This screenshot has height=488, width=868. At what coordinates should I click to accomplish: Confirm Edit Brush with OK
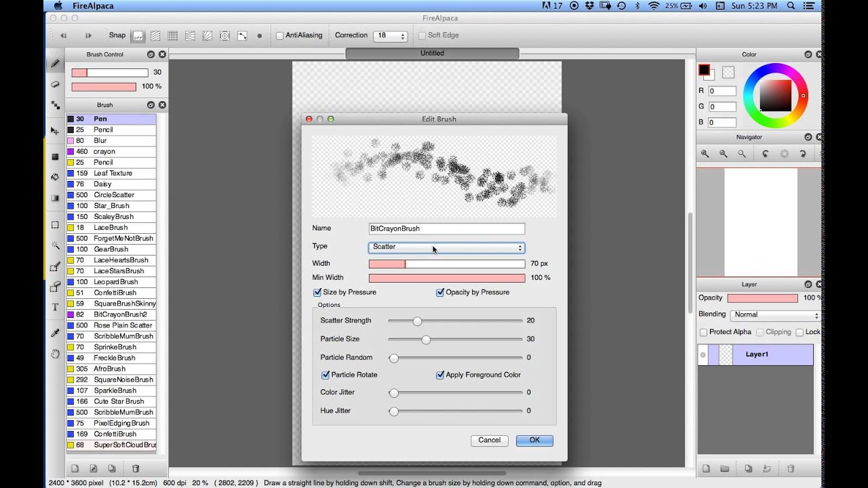click(534, 441)
